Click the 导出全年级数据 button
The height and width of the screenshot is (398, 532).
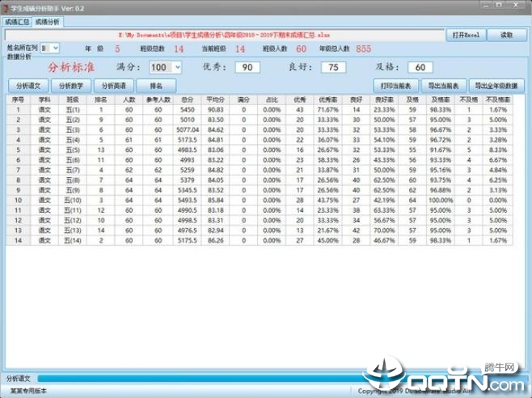click(x=496, y=86)
